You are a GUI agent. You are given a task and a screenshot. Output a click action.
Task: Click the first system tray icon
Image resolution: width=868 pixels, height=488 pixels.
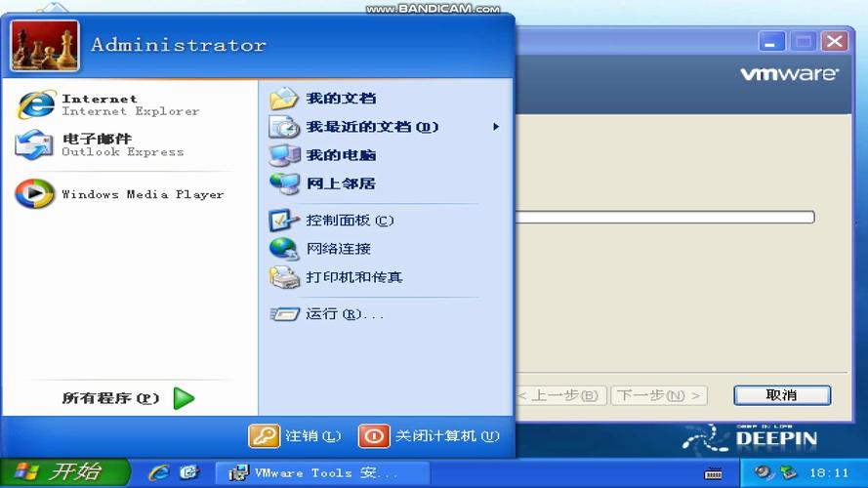pyautogui.click(x=764, y=472)
